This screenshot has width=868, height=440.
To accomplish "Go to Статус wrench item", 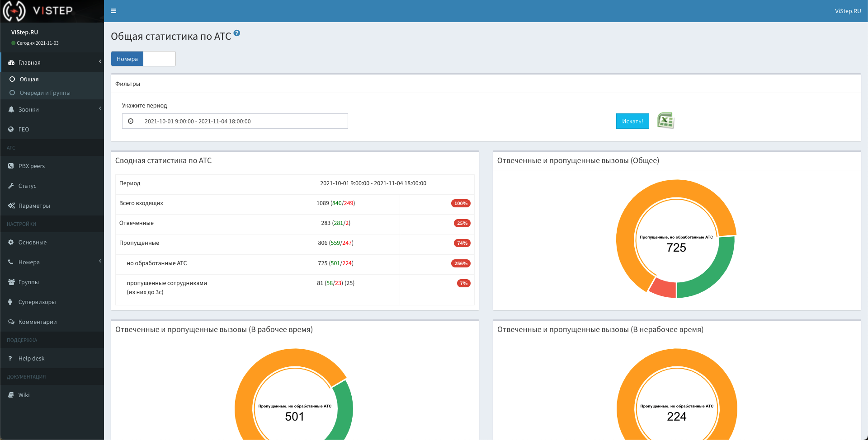I will (x=27, y=186).
